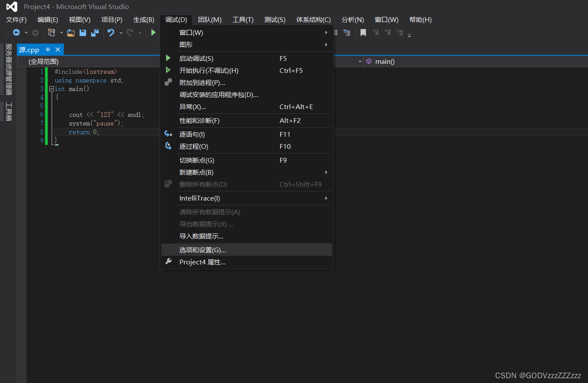Open the 体系结构(C) menu

click(x=314, y=20)
